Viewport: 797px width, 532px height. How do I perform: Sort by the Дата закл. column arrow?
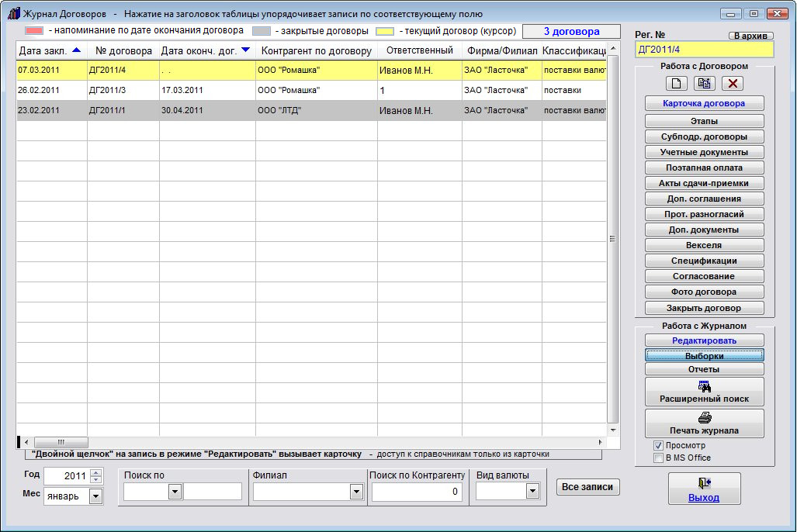pos(76,50)
